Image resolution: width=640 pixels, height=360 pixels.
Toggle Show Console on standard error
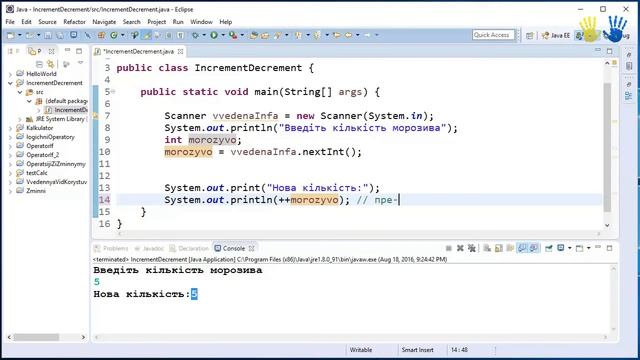tap(534, 248)
